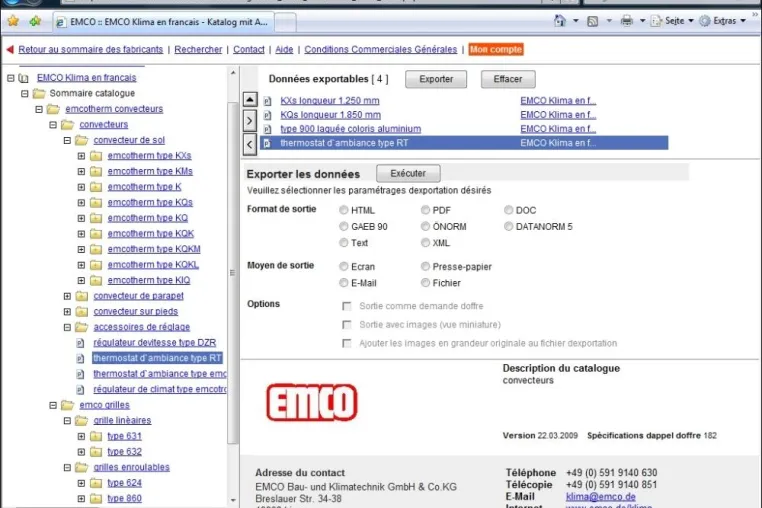The height and width of the screenshot is (508, 762).
Task: Open type 900 laquée coloris aluminium entry
Action: pos(351,129)
